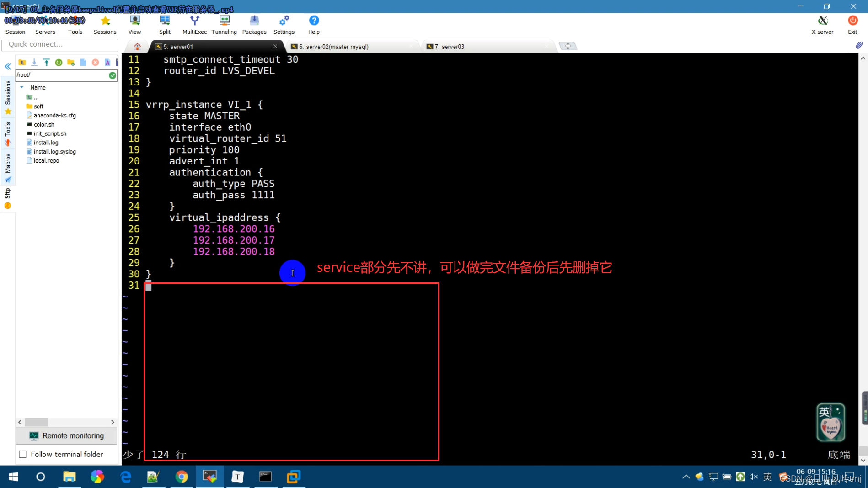
Task: Open the Servers toolbar button
Action: pyautogui.click(x=45, y=26)
